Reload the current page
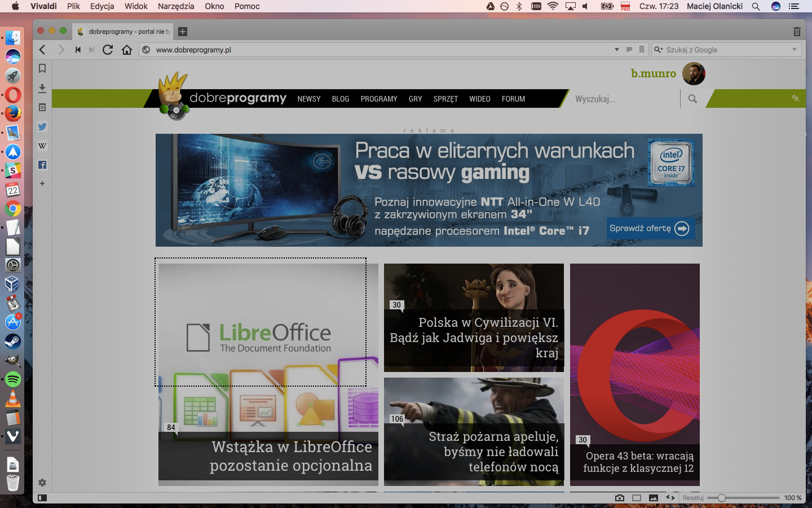 [x=108, y=50]
